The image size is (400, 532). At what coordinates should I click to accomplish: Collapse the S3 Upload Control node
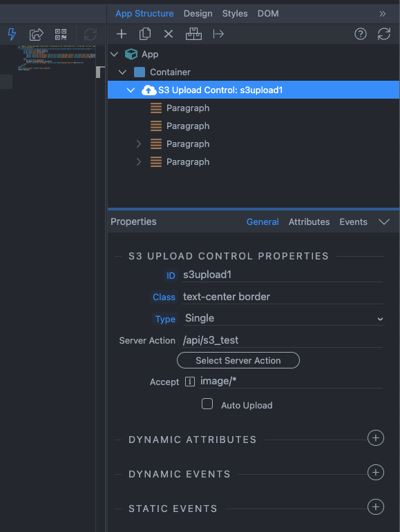131,90
